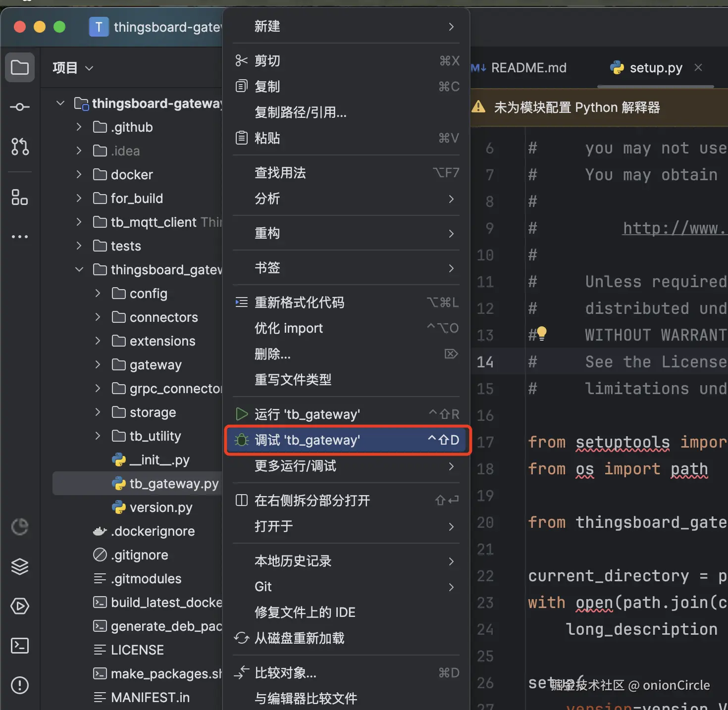This screenshot has height=710, width=728.
Task: Open the Commit tool window icon
Action: (20, 107)
